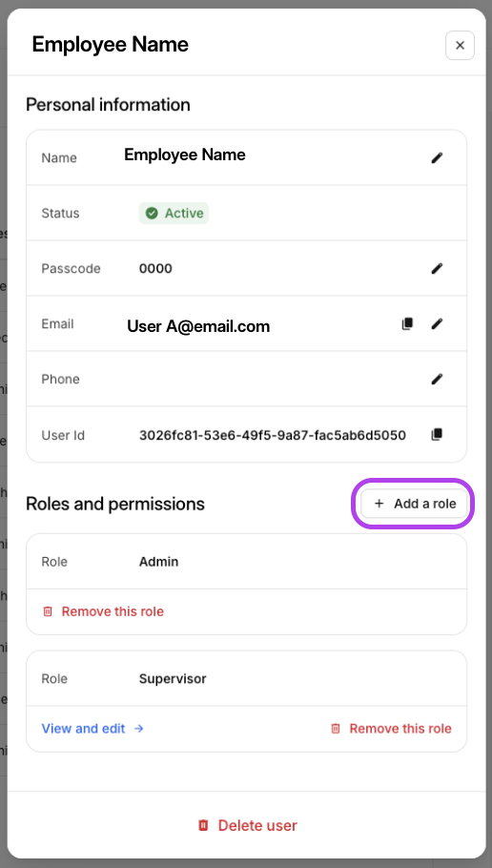The image size is (492, 868).
Task: Edit the Phone number pencil icon
Action: click(437, 380)
